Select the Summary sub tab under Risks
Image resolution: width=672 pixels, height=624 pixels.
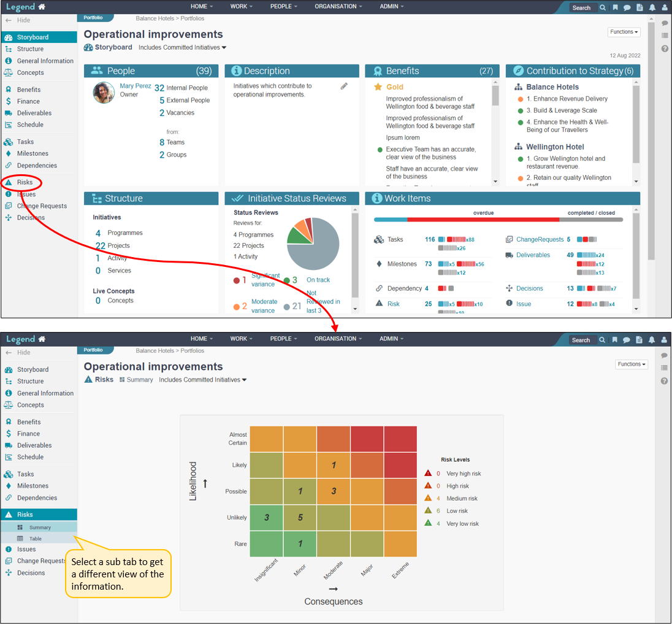(40, 528)
